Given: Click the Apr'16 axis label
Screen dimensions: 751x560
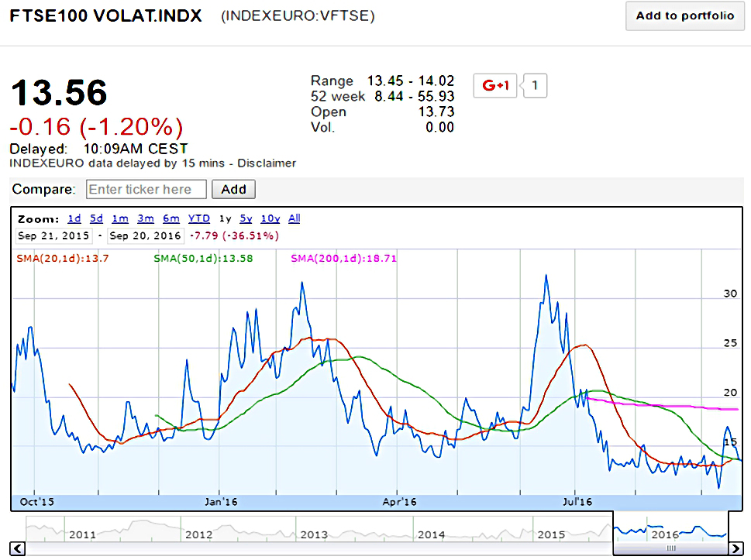Looking at the screenshot, I should coord(399,502).
